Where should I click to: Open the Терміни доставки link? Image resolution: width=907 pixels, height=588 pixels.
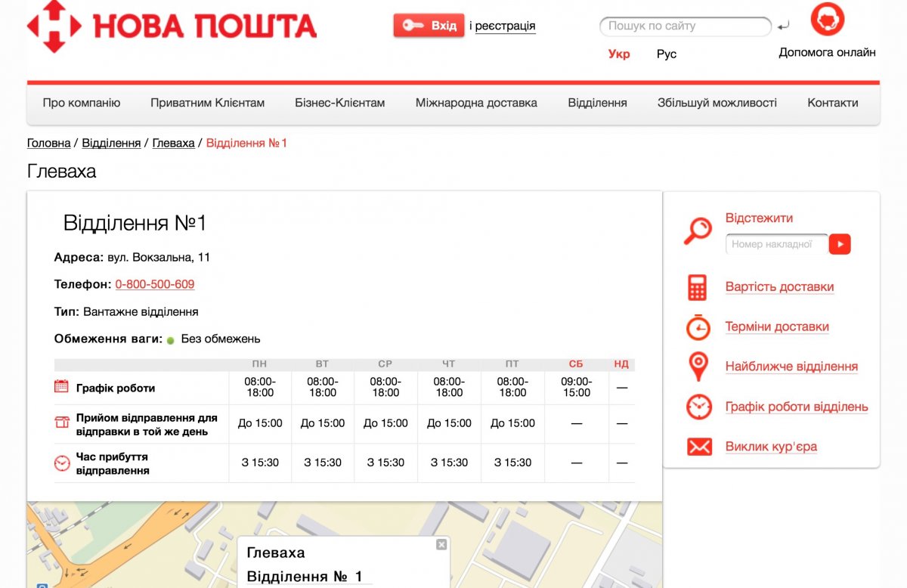pyautogui.click(x=777, y=326)
